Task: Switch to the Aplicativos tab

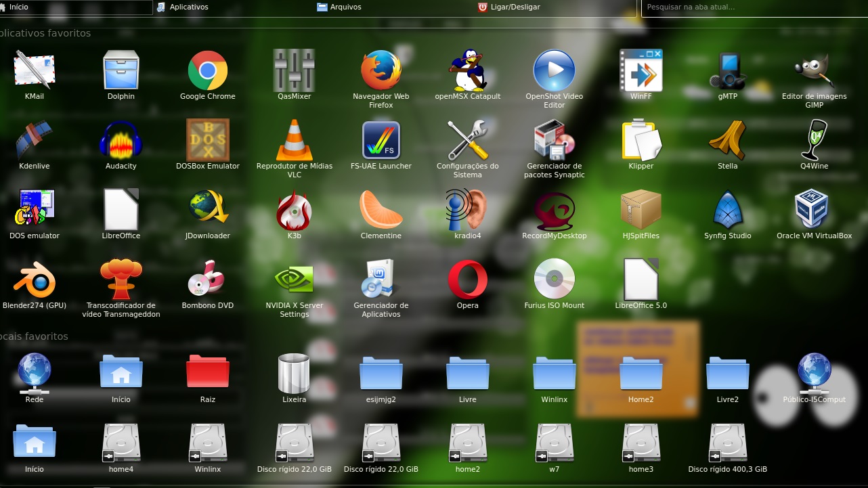Action: (188, 7)
